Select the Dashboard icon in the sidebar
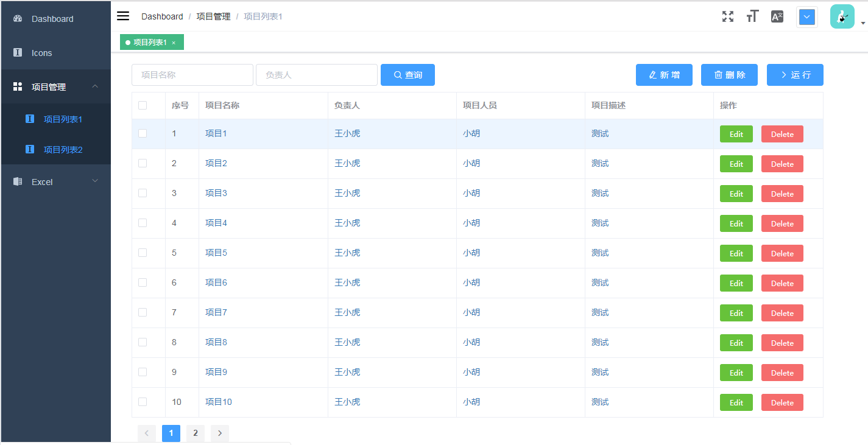 (x=17, y=18)
